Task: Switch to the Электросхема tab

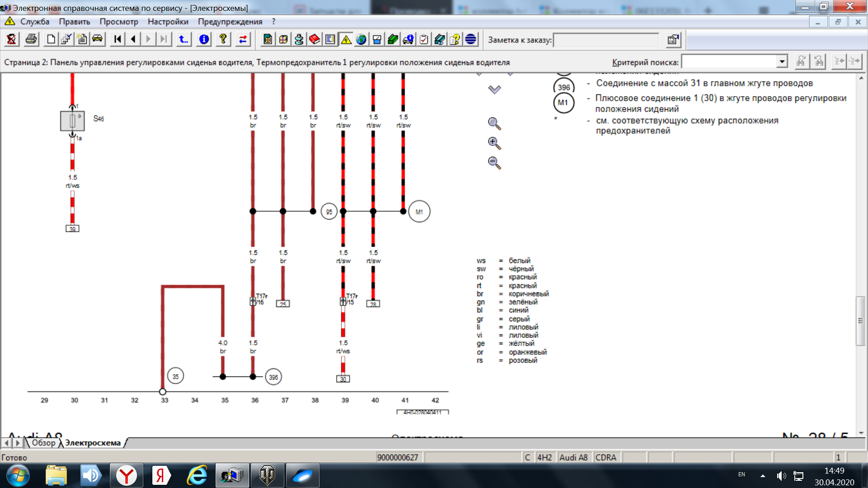Action: pyautogui.click(x=93, y=443)
